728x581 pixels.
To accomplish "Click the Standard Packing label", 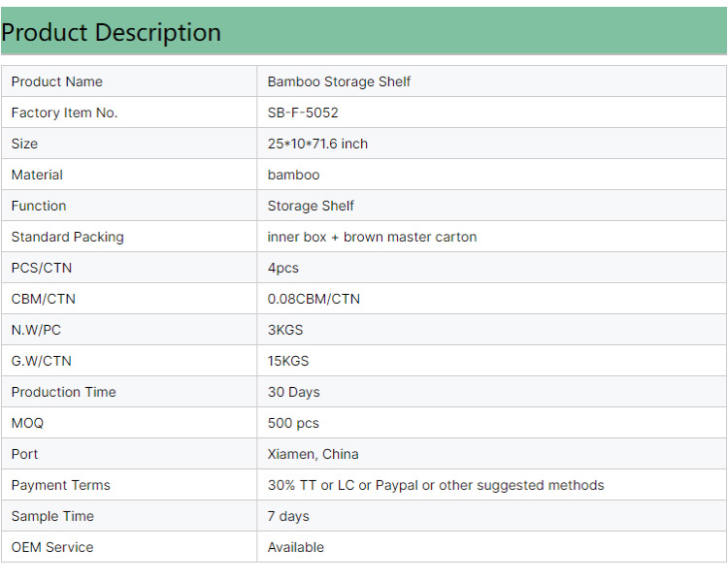I will tap(68, 237).
